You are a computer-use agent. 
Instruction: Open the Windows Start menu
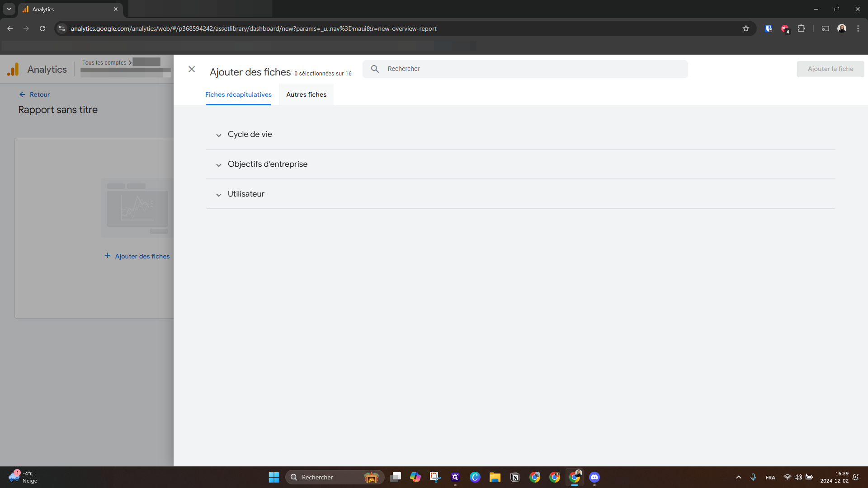[x=274, y=477]
